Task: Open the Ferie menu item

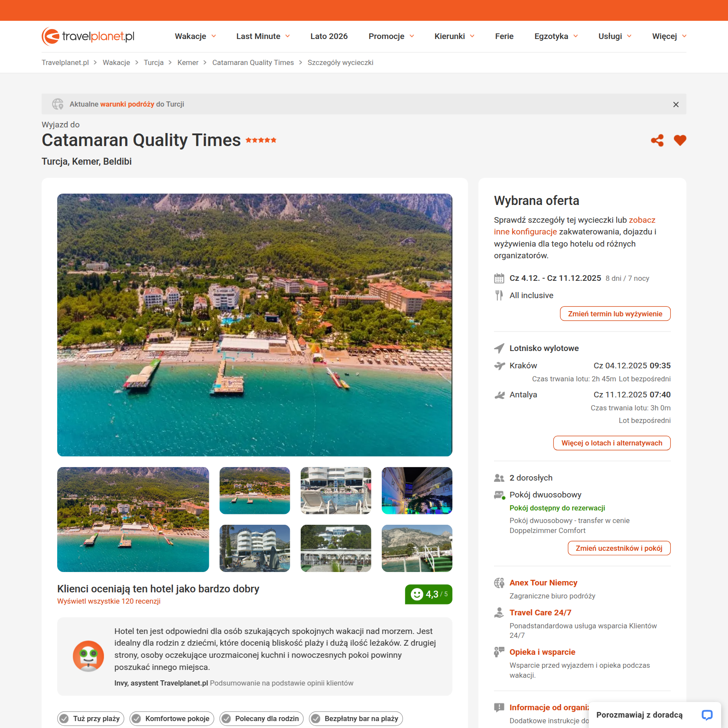Action: click(x=504, y=36)
